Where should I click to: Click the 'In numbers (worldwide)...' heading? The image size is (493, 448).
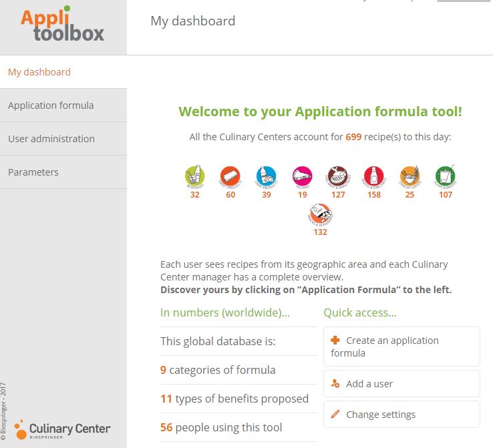coord(225,312)
